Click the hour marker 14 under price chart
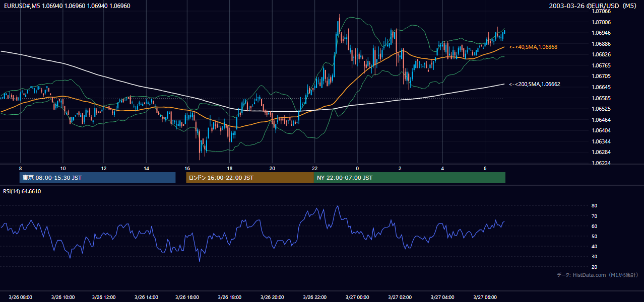 click(146, 168)
